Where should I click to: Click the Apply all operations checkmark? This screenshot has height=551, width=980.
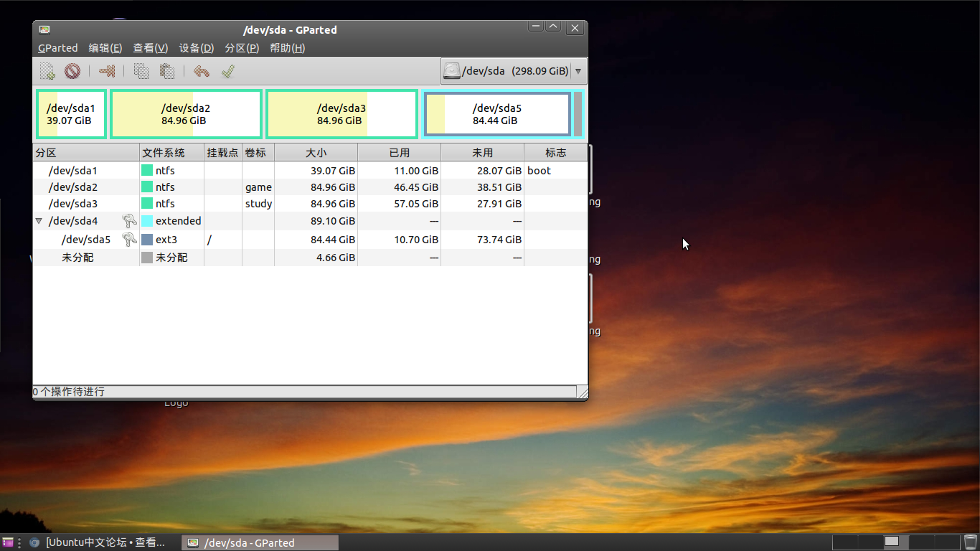pos(227,71)
